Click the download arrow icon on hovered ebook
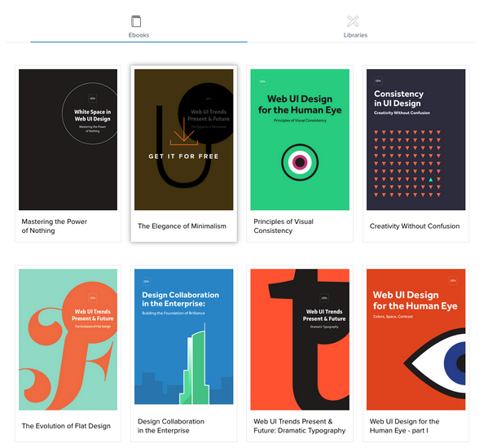The image size is (488, 448). pos(184,131)
